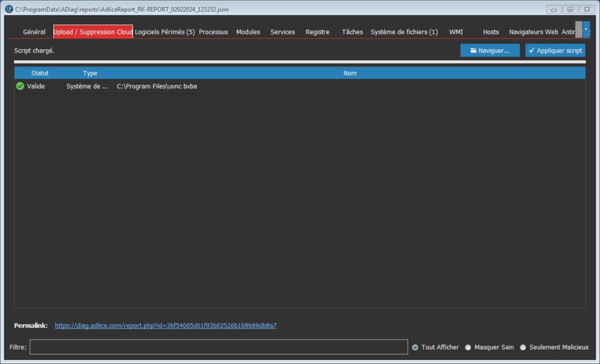Switch to the Général tab

34,32
